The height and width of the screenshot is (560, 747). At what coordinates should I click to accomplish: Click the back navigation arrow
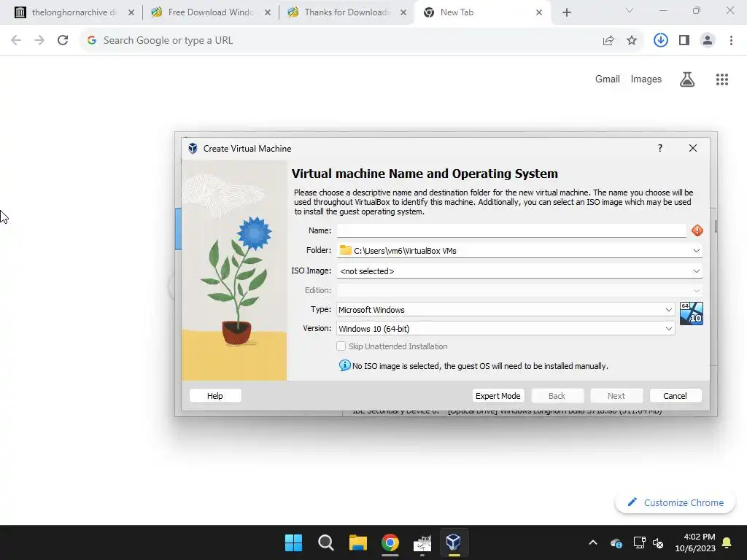pyautogui.click(x=16, y=40)
